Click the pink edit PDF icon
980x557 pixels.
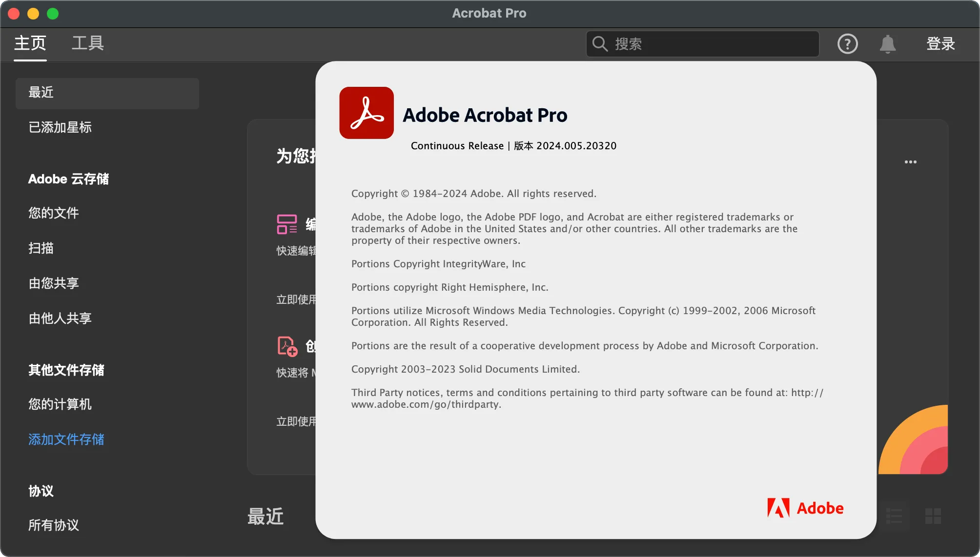(x=287, y=224)
